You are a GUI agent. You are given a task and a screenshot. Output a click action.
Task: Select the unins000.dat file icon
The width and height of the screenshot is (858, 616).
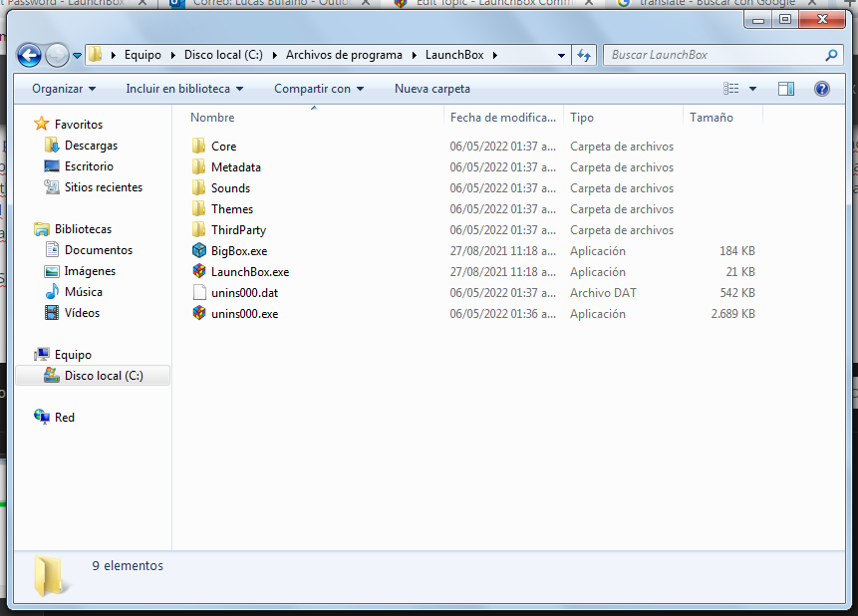click(199, 293)
